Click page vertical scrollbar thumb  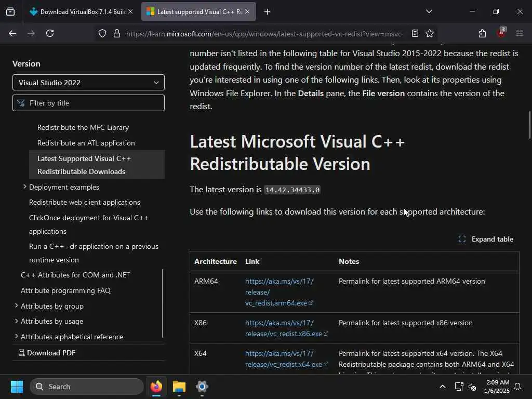pos(530,125)
